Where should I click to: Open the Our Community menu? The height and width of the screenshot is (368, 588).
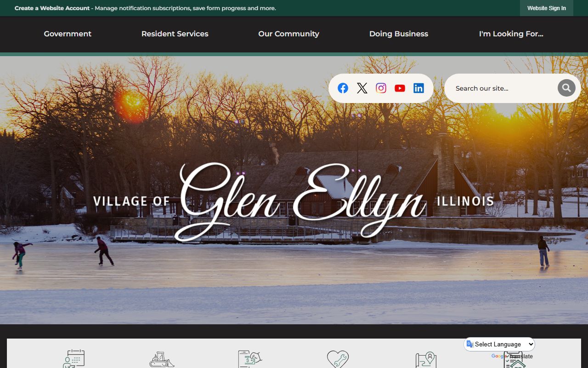(x=288, y=34)
